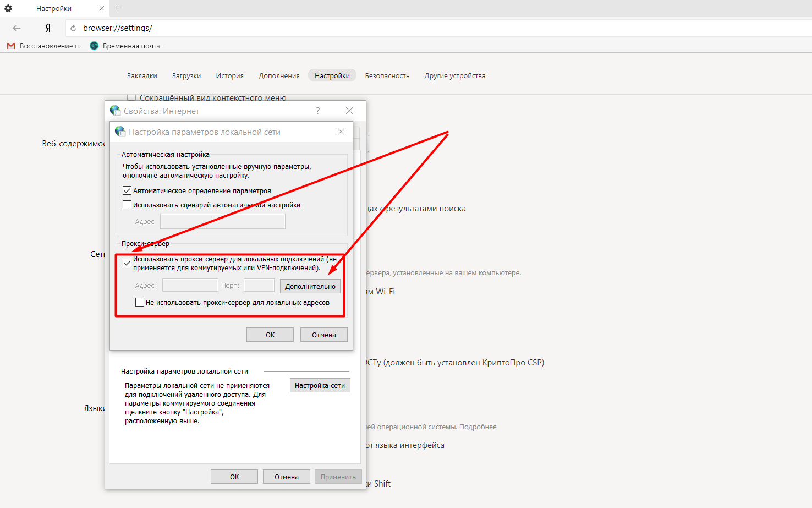Click the 'Настройка сети' button

320,386
